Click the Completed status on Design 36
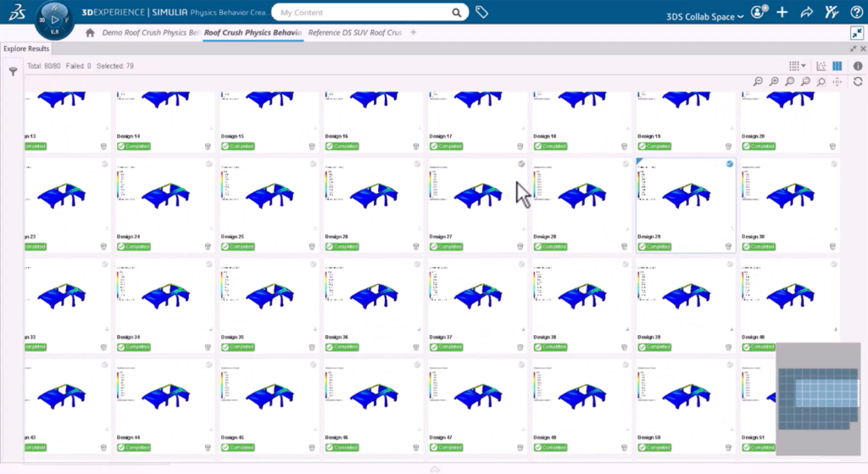Screen dimensions: 868x474 342,347
